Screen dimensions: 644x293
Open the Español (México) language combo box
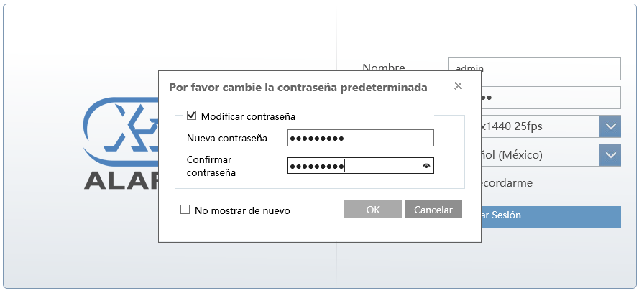(x=540, y=155)
